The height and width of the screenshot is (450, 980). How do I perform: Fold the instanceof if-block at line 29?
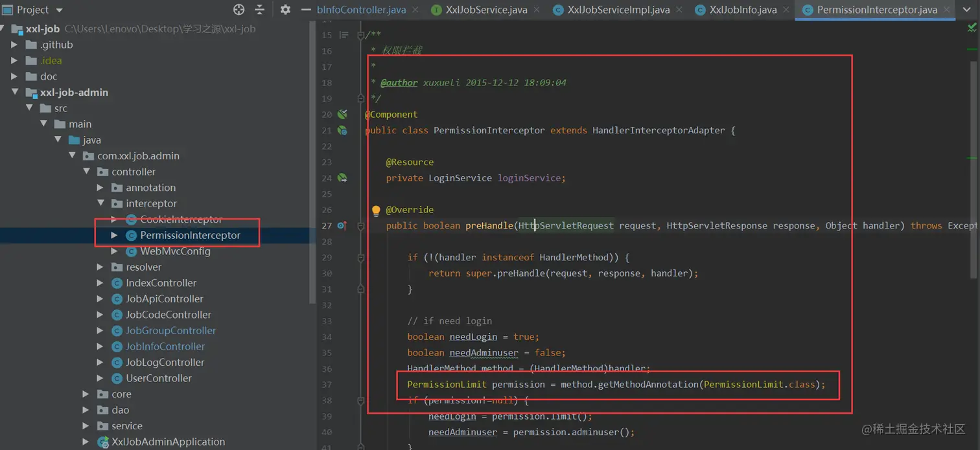tap(361, 257)
